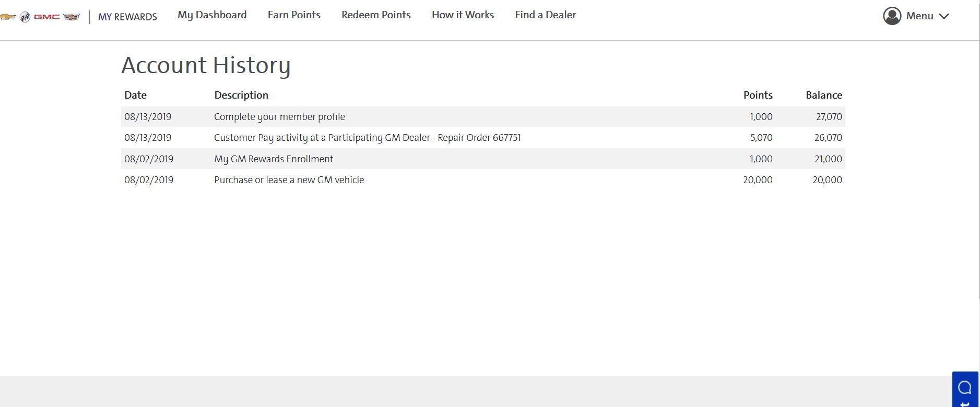Click the MY REWARDS home link

[x=127, y=17]
